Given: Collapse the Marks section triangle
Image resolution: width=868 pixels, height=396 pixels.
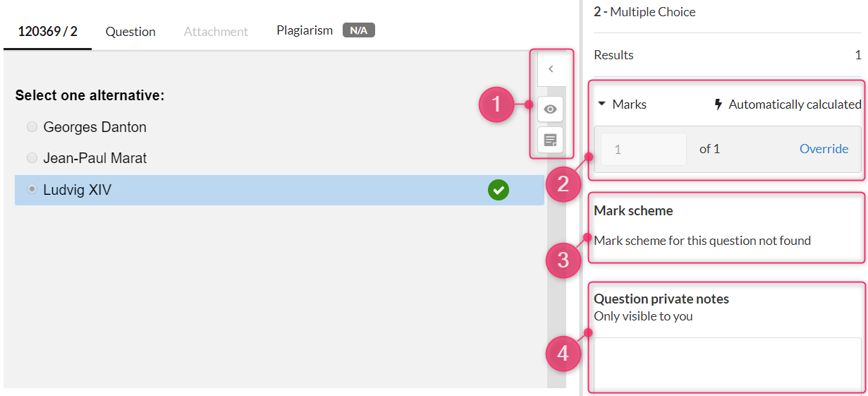Looking at the screenshot, I should 601,104.
